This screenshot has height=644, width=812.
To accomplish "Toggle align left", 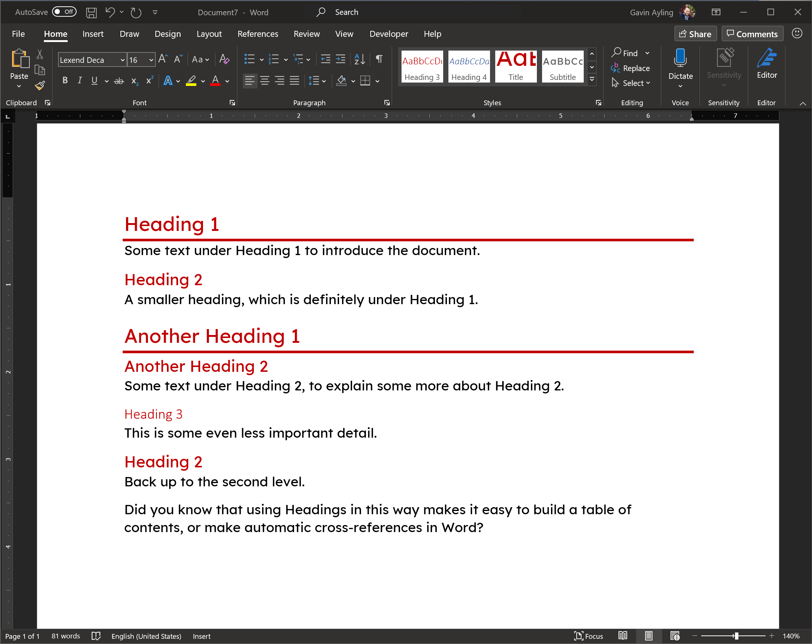I will coord(250,81).
